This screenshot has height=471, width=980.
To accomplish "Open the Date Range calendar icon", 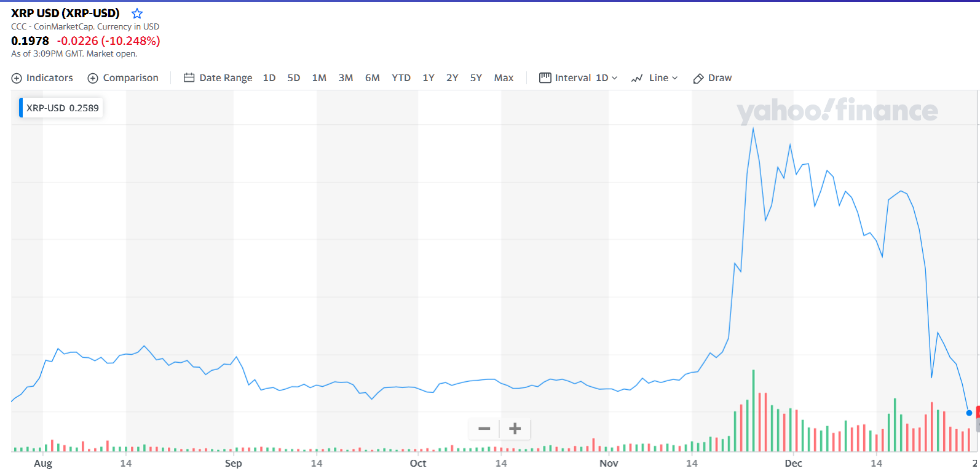I will pyautogui.click(x=189, y=78).
